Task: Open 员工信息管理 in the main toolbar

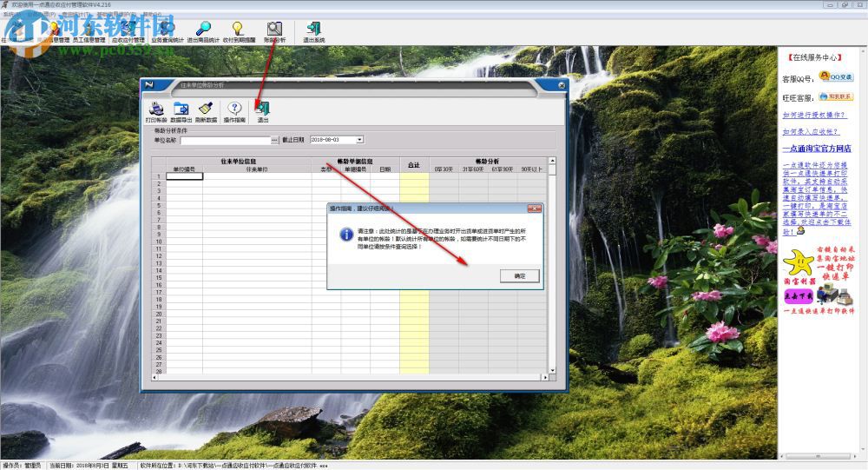Action: [89, 33]
